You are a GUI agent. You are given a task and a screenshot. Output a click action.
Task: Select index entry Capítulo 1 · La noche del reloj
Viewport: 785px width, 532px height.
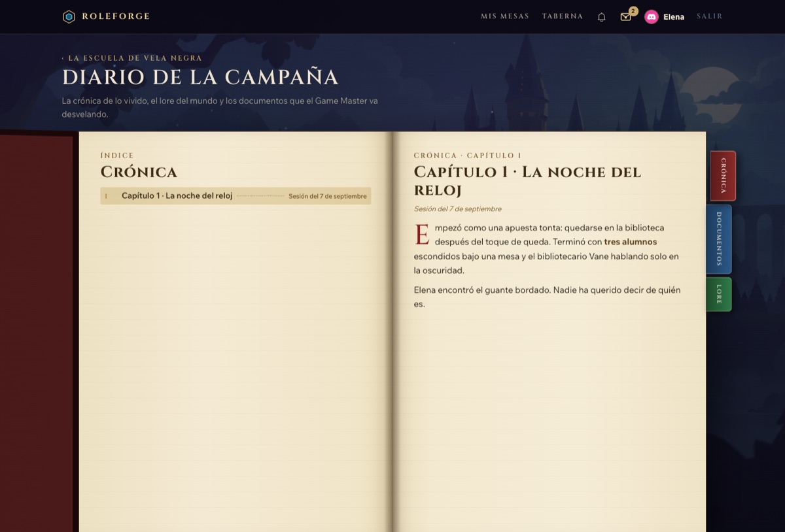click(235, 196)
